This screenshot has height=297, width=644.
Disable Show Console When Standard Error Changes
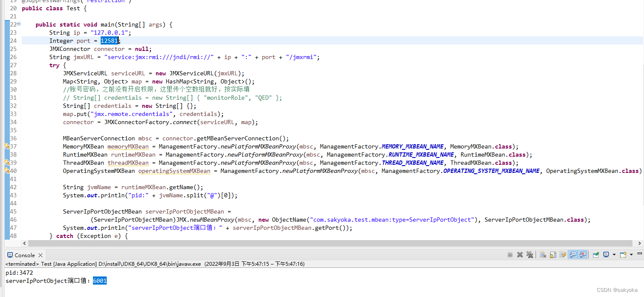[x=583, y=254]
